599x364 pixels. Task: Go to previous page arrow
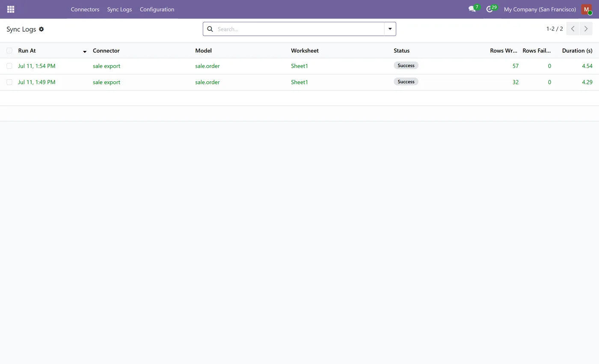(x=573, y=29)
